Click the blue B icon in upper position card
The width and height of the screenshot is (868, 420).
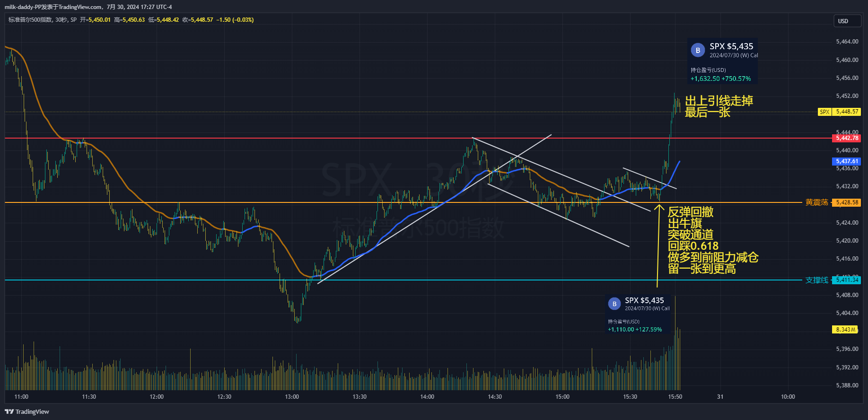pos(698,50)
